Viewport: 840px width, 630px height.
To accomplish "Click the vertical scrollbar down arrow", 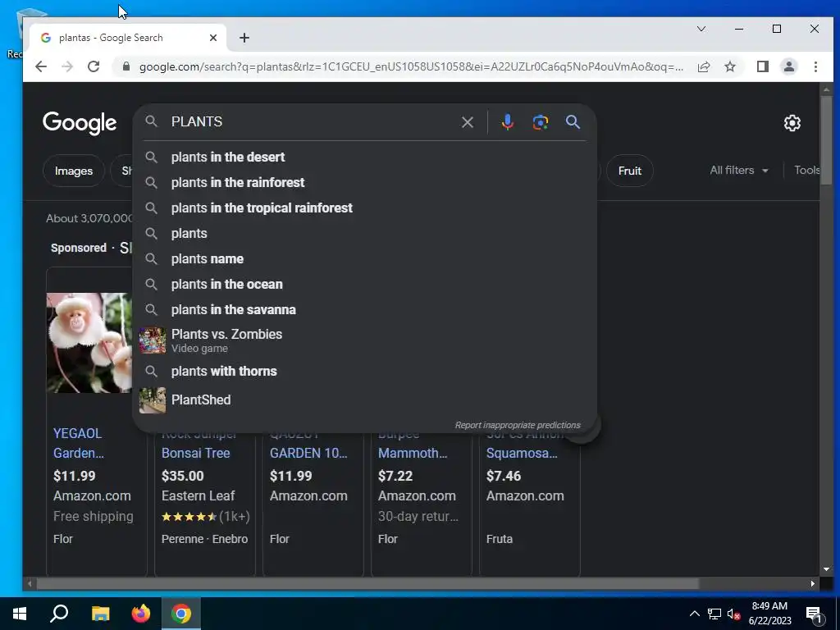I will click(x=826, y=569).
